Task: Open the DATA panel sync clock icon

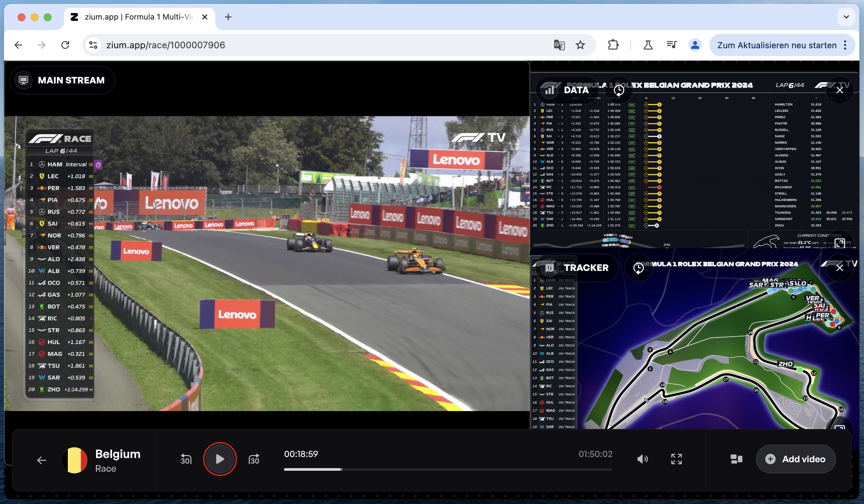Action: point(619,90)
